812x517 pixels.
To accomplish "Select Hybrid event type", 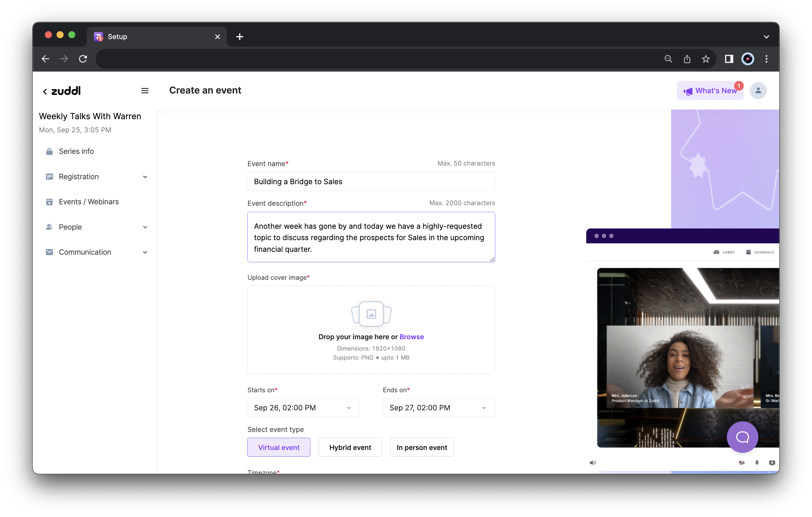I will point(350,447).
